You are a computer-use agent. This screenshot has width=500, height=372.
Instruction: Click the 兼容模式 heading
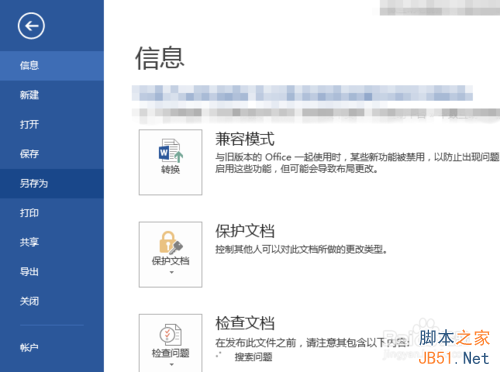pos(245,139)
